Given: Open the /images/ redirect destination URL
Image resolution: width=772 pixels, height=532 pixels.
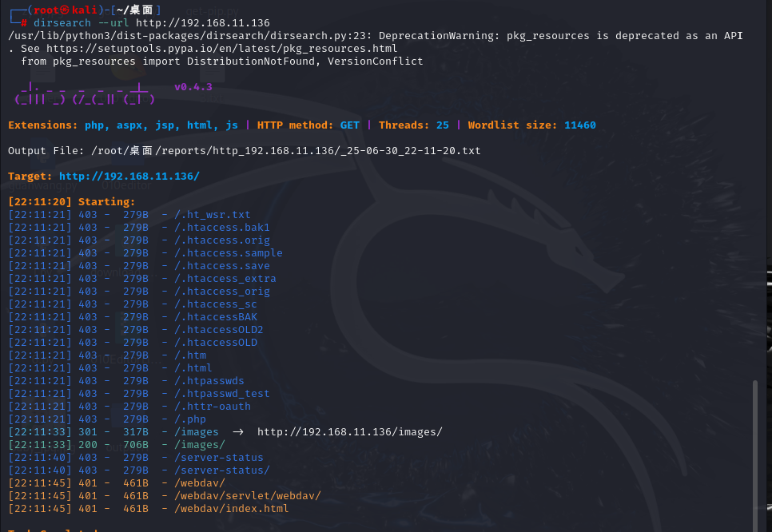Looking at the screenshot, I should [x=349, y=432].
